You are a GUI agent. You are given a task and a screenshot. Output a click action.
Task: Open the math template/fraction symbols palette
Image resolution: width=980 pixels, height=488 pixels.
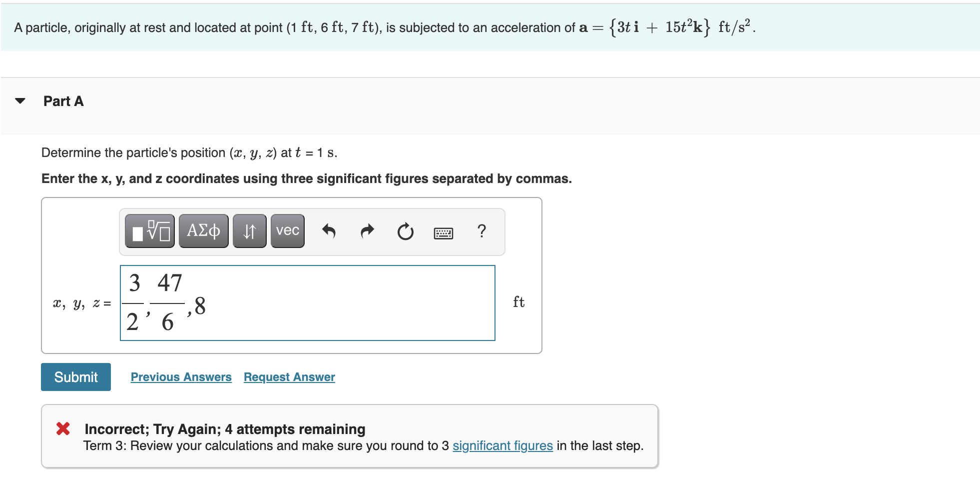[x=149, y=230]
